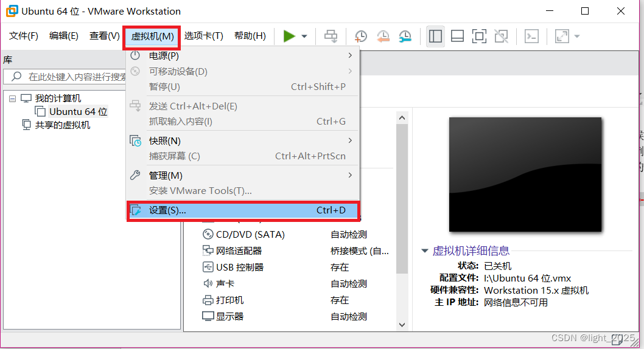The image size is (644, 349).
Task: Click the library search input field
Action: coord(66,77)
